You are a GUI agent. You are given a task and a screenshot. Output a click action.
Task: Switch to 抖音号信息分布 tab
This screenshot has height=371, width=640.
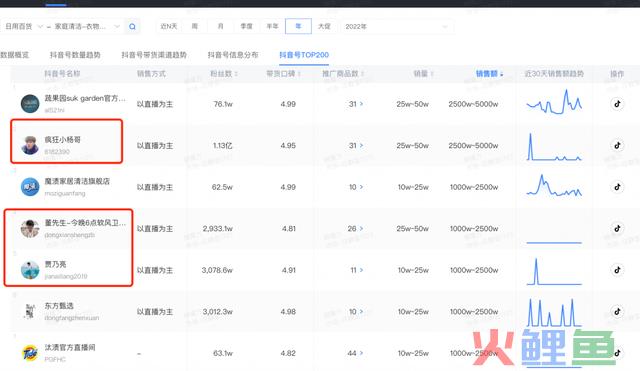[233, 55]
